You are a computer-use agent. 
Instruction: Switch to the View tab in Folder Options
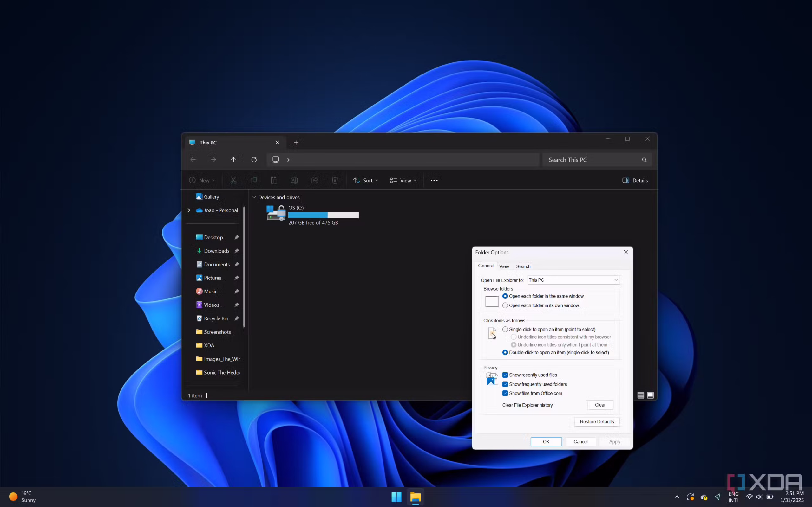click(x=504, y=266)
